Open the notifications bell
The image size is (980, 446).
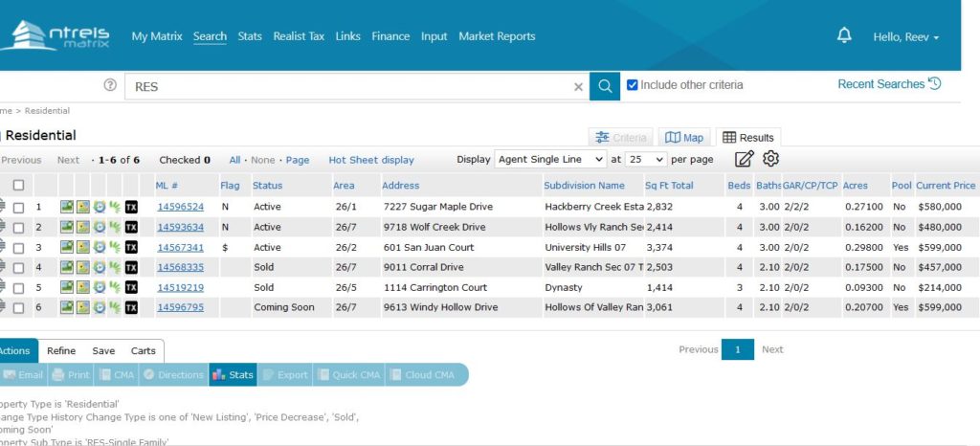[844, 35]
